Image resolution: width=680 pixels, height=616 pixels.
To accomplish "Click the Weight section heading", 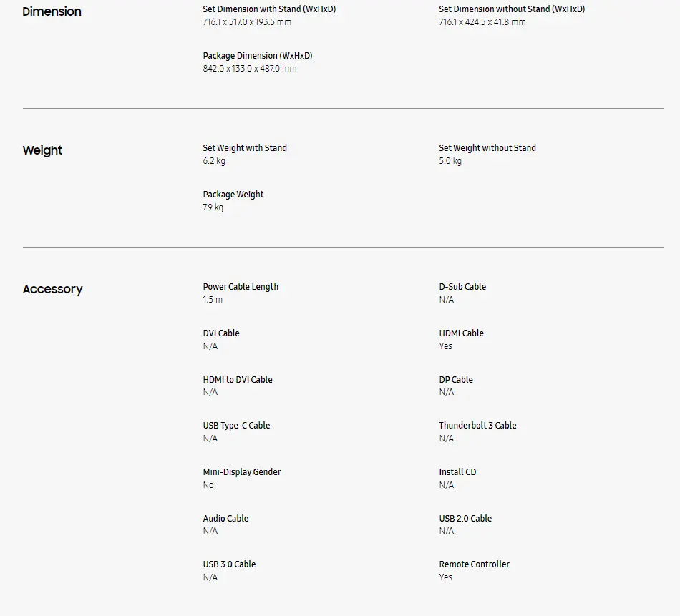I will coord(42,150).
